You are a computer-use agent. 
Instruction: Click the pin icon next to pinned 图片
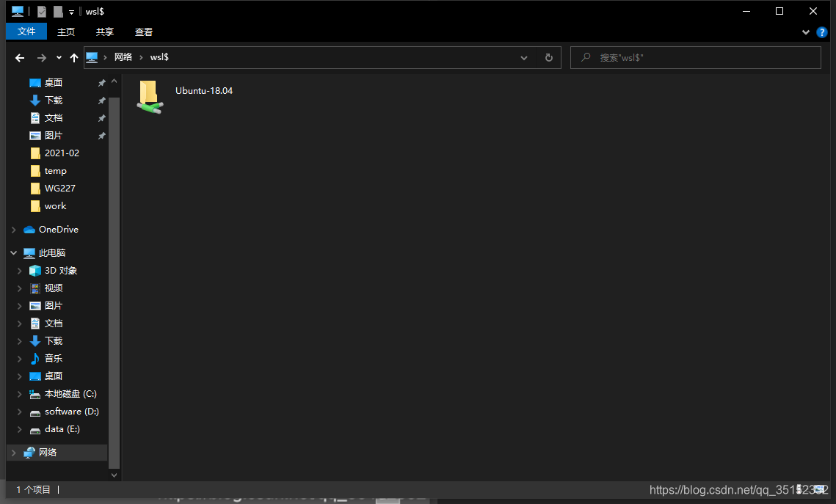tap(101, 136)
